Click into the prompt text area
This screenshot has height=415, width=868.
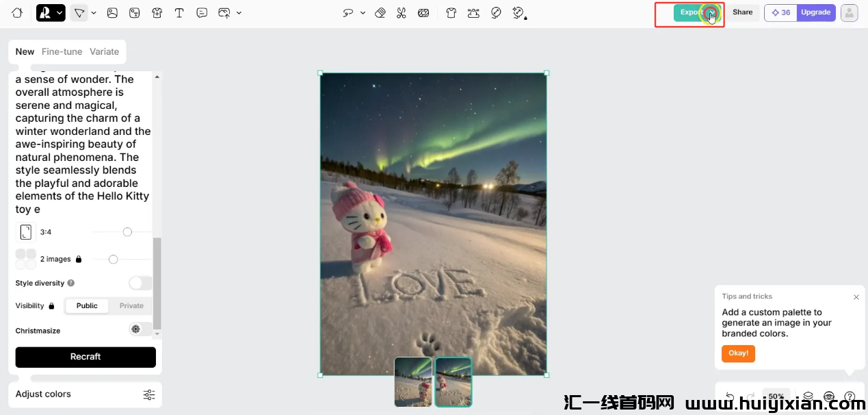(x=83, y=144)
